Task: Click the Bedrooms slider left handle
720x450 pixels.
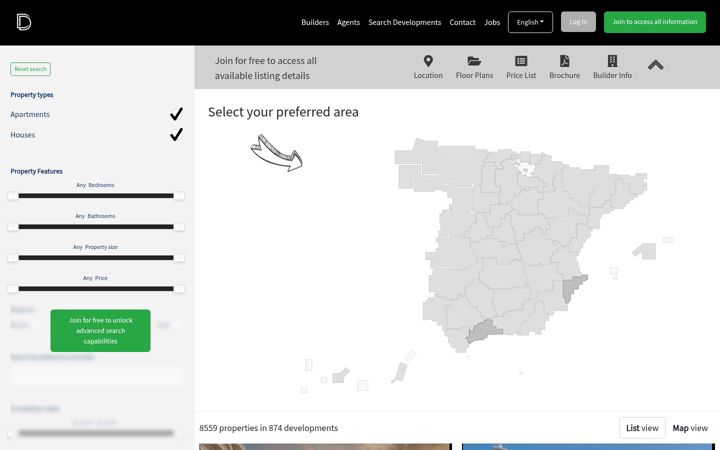Action: coord(13,196)
